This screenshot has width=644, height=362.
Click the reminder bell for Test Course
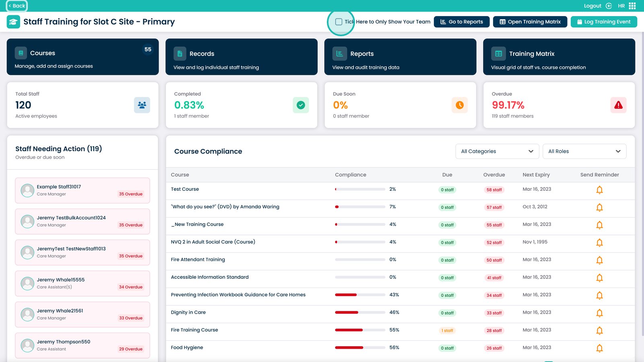coord(599,190)
